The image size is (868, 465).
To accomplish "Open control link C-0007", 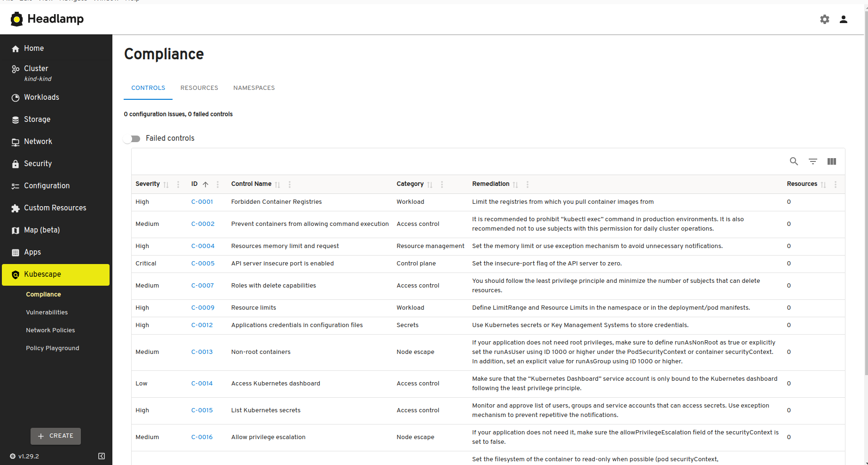I will pyautogui.click(x=203, y=286).
